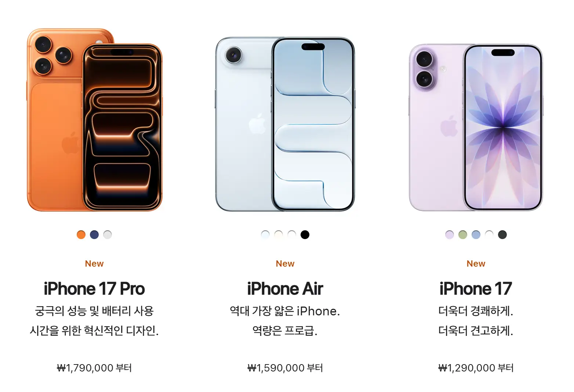
Task: Open the orange iPhone 17 Pro product image
Action: point(94,120)
